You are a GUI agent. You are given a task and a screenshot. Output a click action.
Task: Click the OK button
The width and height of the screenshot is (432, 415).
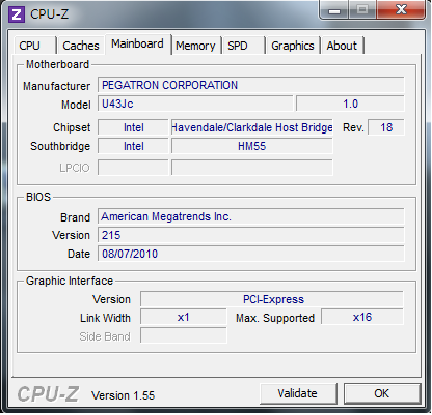382,393
